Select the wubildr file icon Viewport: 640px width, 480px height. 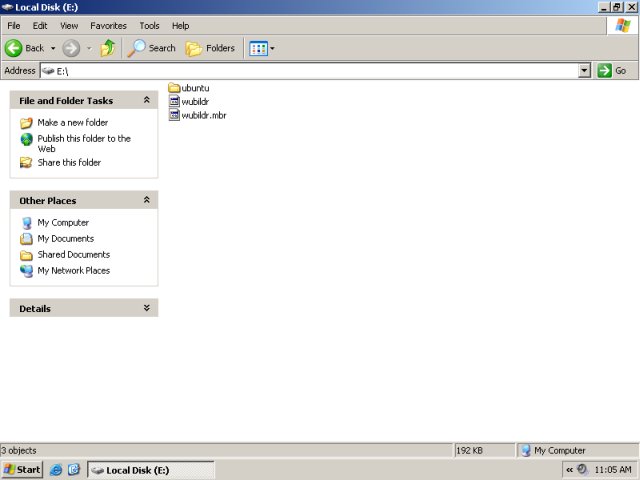[174, 101]
